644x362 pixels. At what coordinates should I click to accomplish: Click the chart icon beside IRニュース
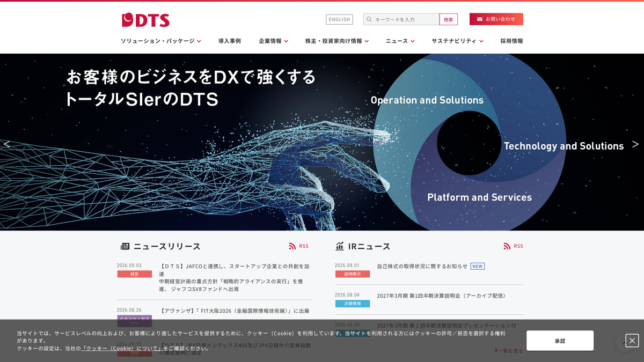click(340, 246)
